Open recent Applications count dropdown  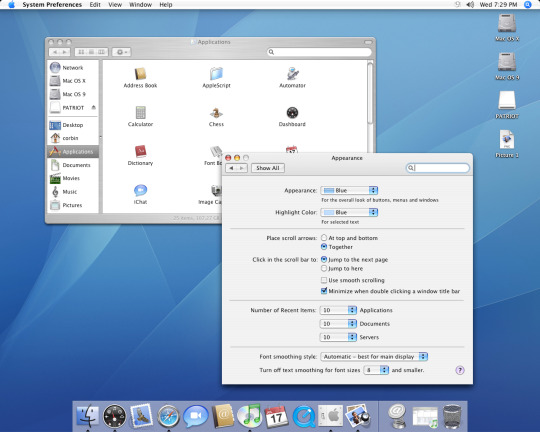338,310
